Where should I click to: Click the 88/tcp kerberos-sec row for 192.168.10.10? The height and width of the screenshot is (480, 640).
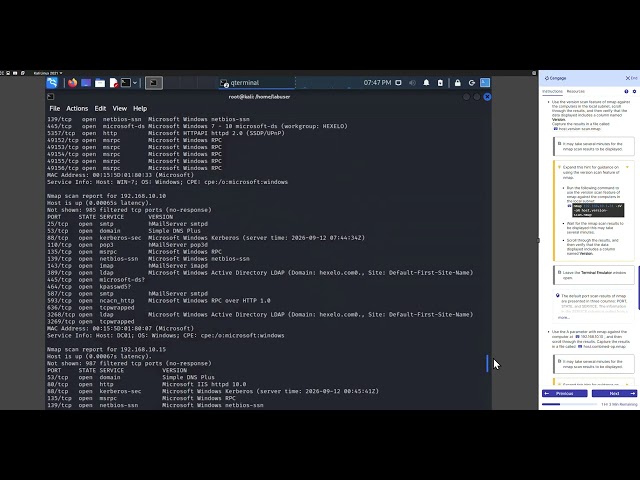coord(206,238)
